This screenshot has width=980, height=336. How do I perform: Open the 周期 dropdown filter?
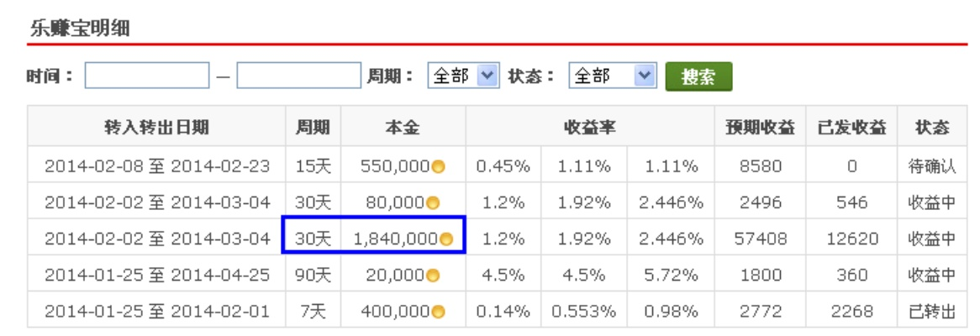(x=464, y=76)
